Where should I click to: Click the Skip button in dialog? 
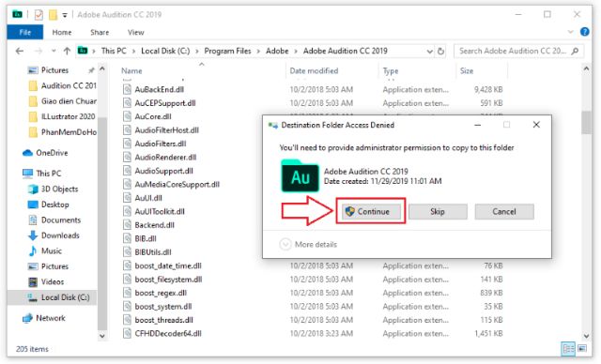[438, 211]
